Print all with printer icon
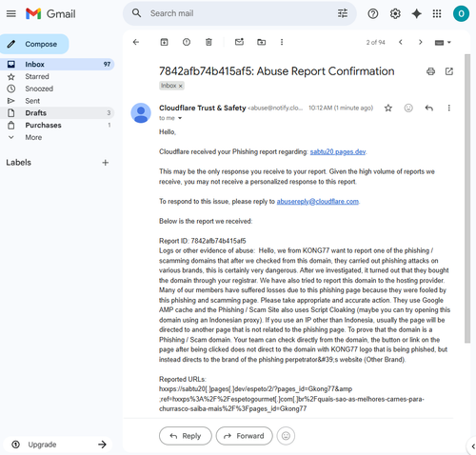 click(430, 71)
